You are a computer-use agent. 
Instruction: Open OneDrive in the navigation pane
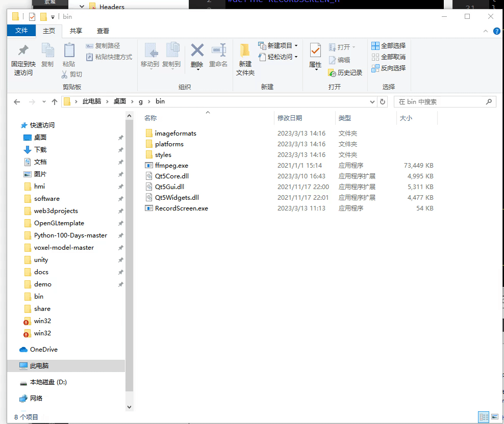(x=43, y=350)
